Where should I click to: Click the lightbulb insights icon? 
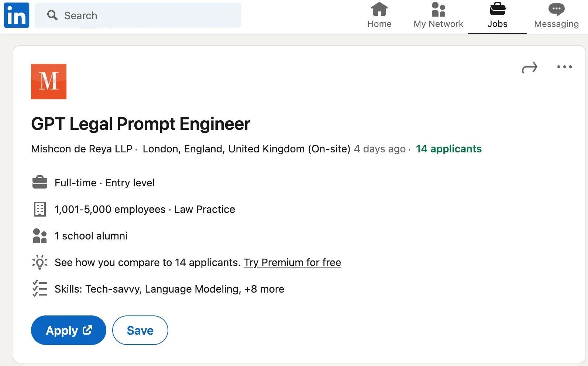[x=40, y=262]
